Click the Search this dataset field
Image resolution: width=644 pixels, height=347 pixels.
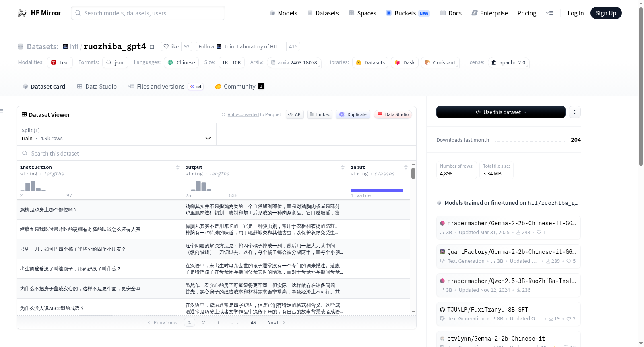click(x=217, y=153)
